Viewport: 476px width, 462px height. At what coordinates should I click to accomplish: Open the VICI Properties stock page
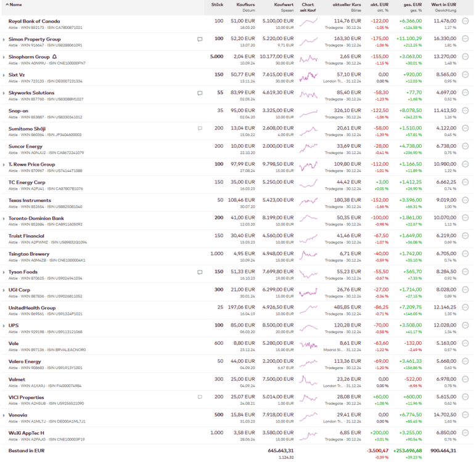(26, 397)
